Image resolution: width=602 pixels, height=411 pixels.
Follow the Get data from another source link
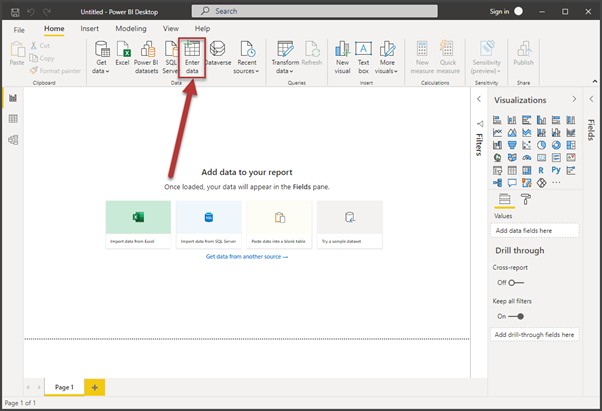(247, 257)
